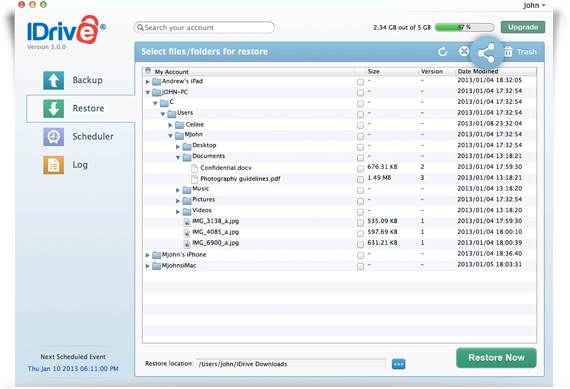570x389 pixels.
Task: Expand the Andrew's iPad tree node
Action: (x=148, y=82)
